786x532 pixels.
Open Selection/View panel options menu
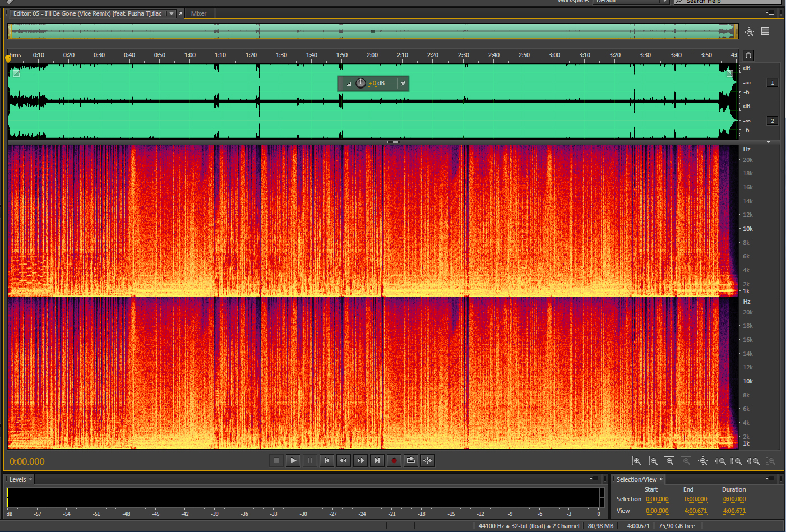[x=770, y=479]
